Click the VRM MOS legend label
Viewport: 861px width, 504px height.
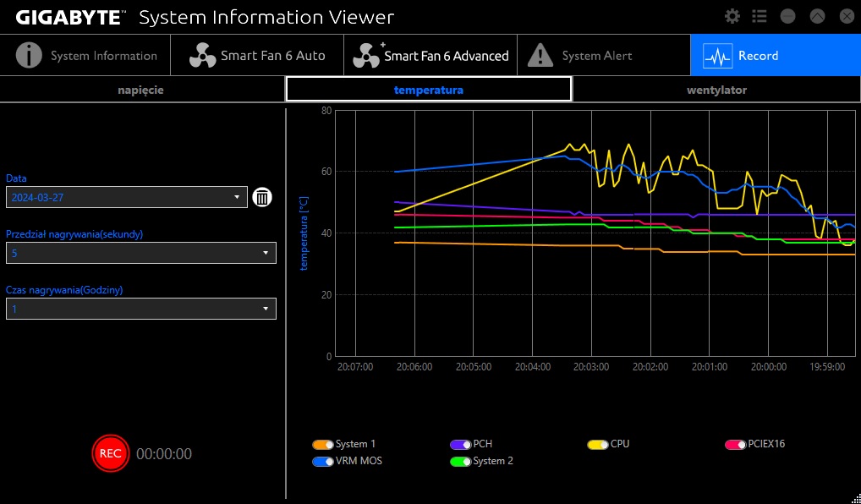(359, 461)
